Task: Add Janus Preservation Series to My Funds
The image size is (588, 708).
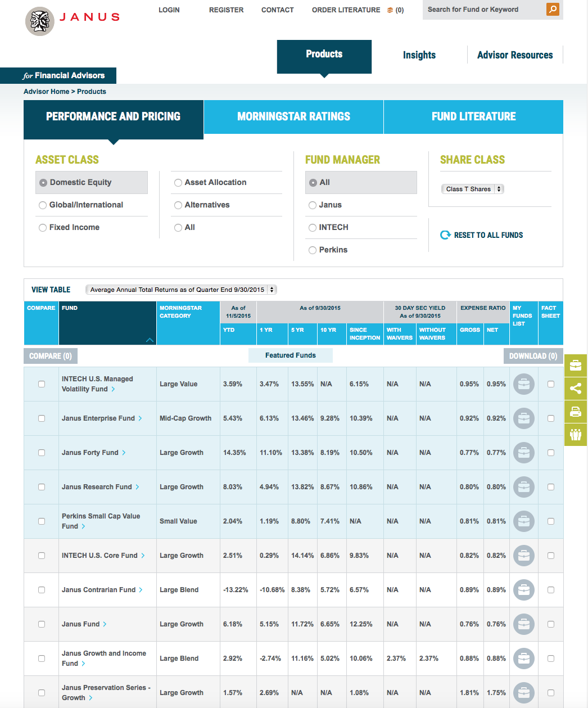Action: pyautogui.click(x=524, y=693)
